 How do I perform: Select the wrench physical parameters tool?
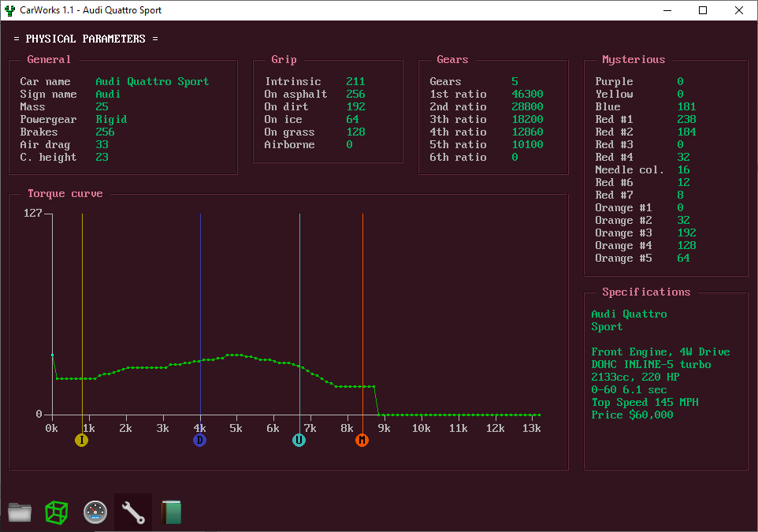(x=133, y=512)
